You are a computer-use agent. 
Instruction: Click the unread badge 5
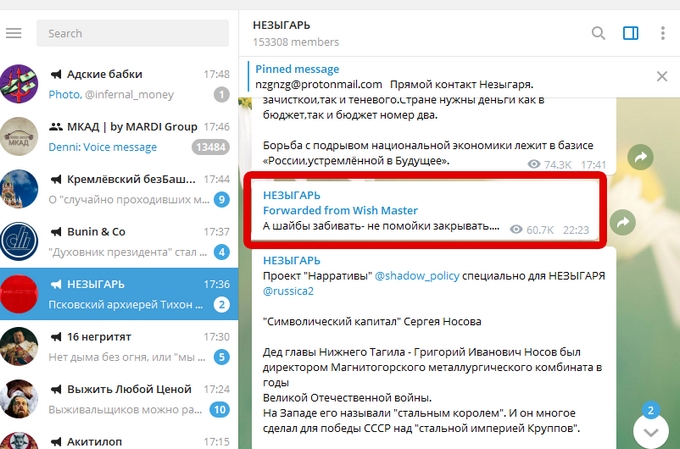[x=222, y=357]
